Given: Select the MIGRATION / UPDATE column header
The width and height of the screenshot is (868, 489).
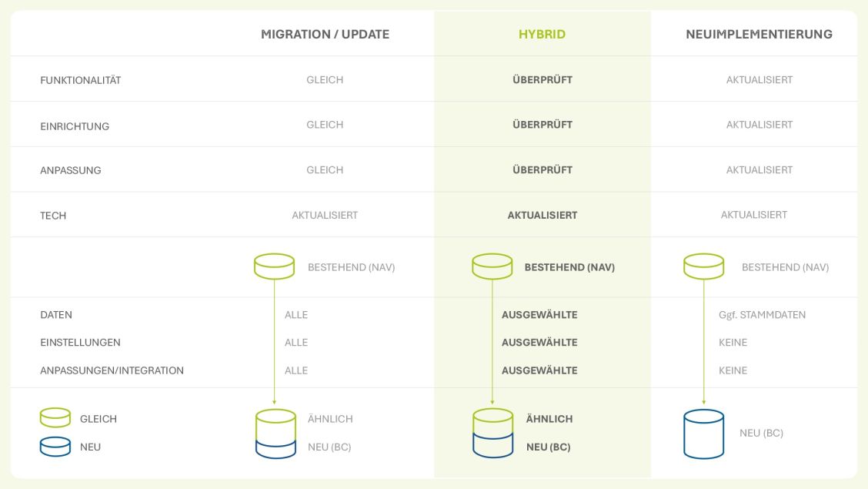Looking at the screenshot, I should pos(325,34).
